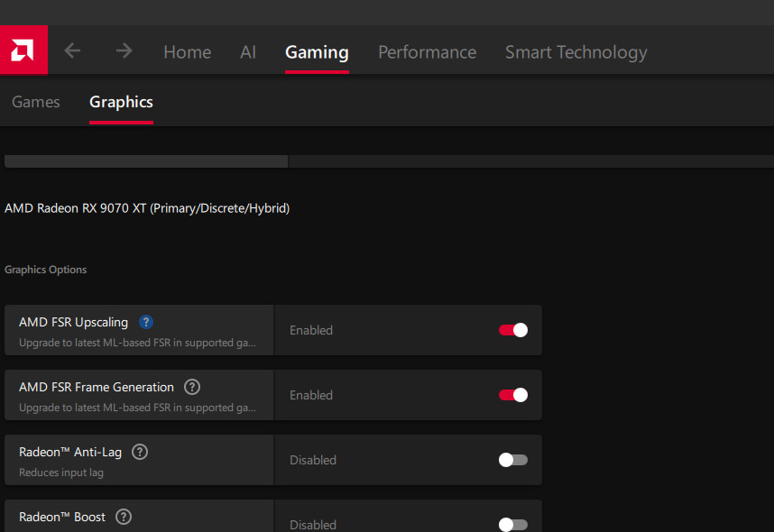Click the horizontal scrollbar above the GPU name
Image resolution: width=774 pixels, height=532 pixels.
click(146, 161)
